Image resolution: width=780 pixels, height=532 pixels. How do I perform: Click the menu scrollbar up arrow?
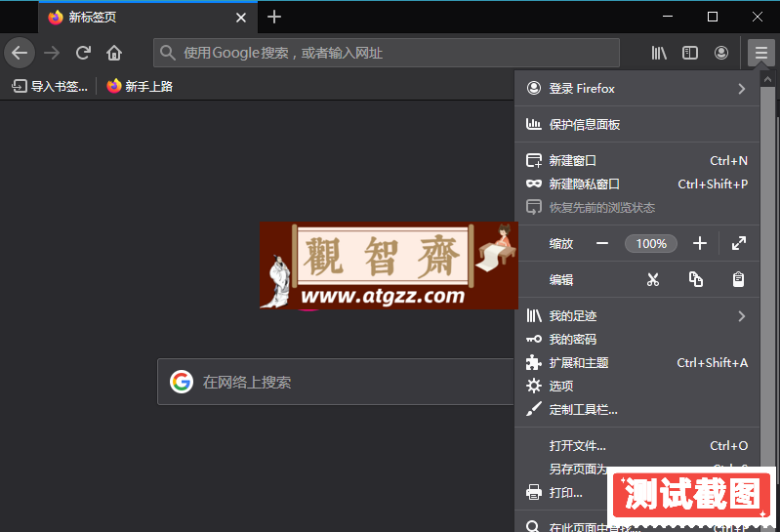pyautogui.click(x=767, y=79)
